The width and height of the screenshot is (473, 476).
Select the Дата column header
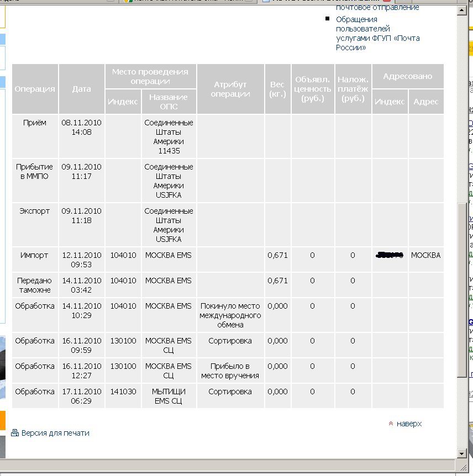pyautogui.click(x=81, y=89)
